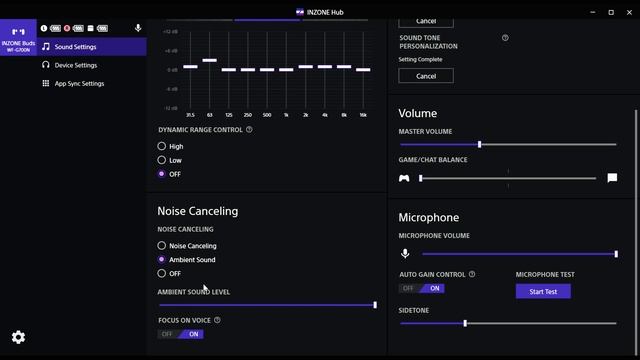Start the microphone test
The width and height of the screenshot is (640, 360).
tap(543, 291)
